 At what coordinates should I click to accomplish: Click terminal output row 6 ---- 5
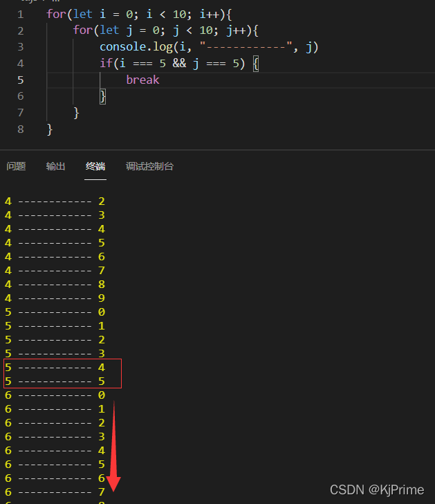[55, 465]
